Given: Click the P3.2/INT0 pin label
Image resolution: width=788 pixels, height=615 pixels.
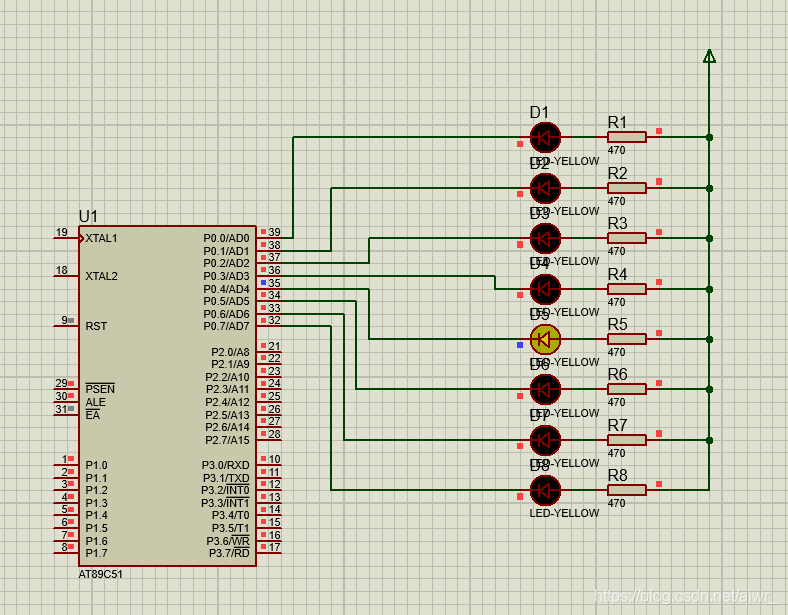Looking at the screenshot, I should [x=225, y=490].
